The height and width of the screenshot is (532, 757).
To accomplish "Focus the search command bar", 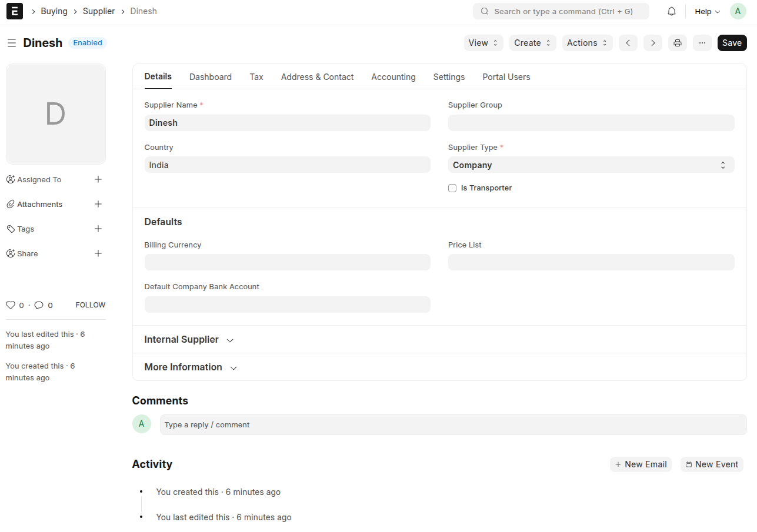I will (x=561, y=11).
